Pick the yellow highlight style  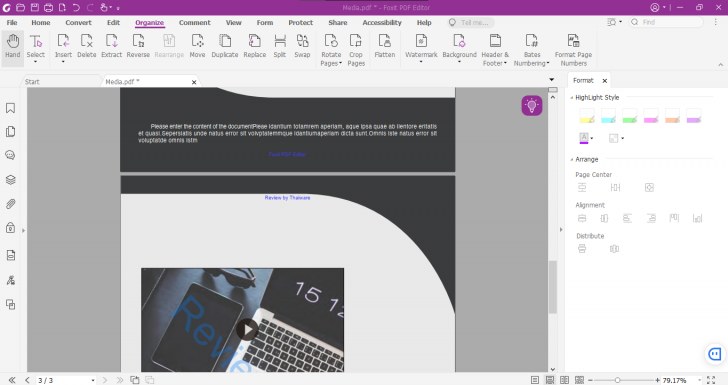(587, 116)
